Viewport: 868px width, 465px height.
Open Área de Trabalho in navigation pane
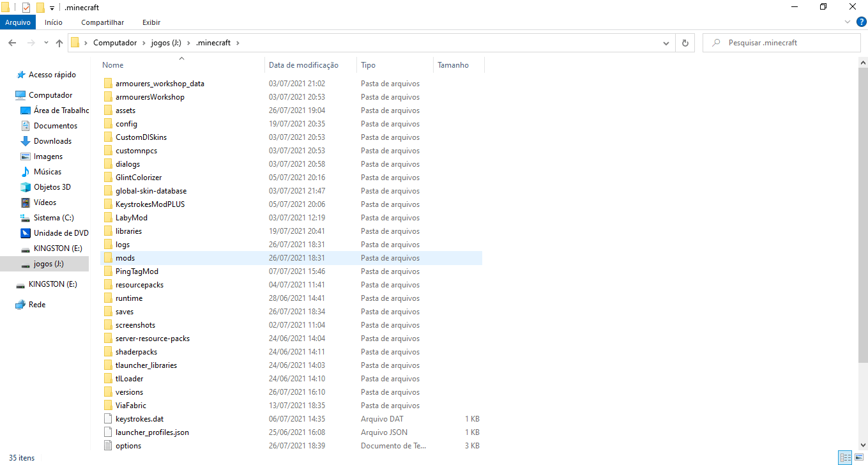(x=61, y=111)
